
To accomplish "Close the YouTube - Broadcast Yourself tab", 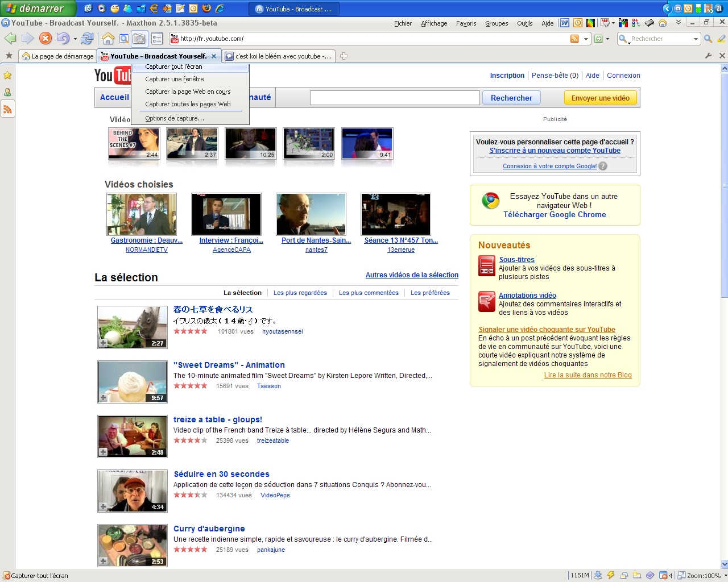I will [214, 56].
